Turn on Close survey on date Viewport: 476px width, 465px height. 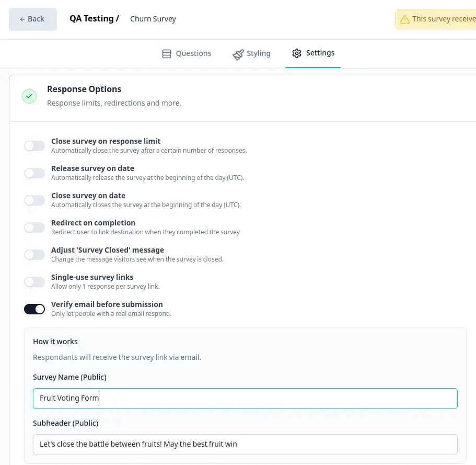tap(34, 200)
